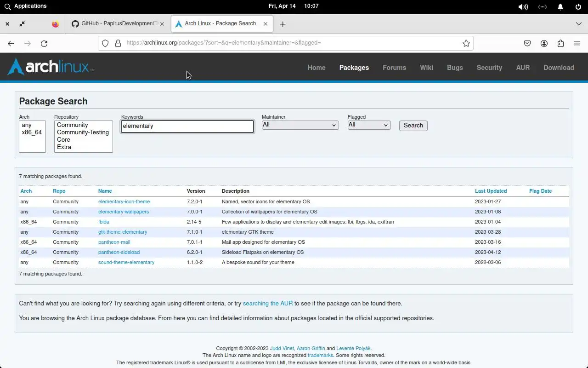
Task: Select Core in Repository list
Action: click(x=83, y=140)
